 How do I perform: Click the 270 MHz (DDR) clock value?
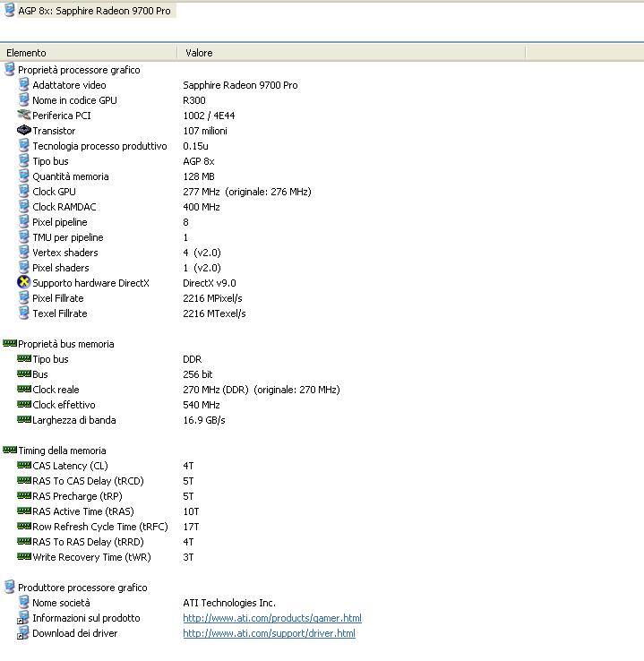point(262,390)
